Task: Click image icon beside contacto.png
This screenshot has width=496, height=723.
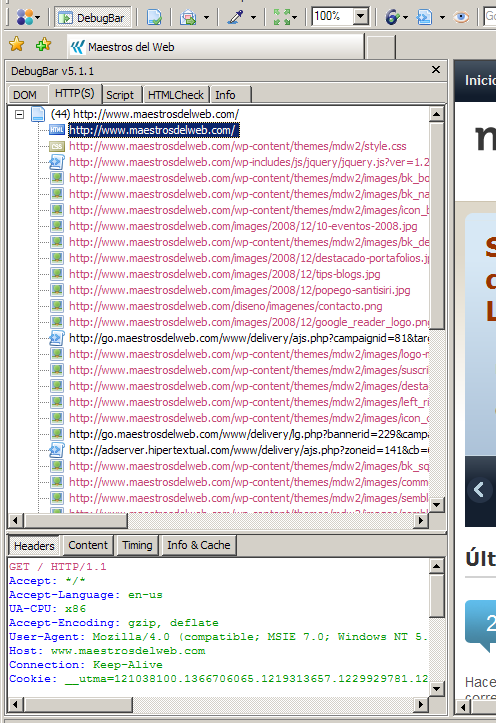Action: [x=57, y=306]
